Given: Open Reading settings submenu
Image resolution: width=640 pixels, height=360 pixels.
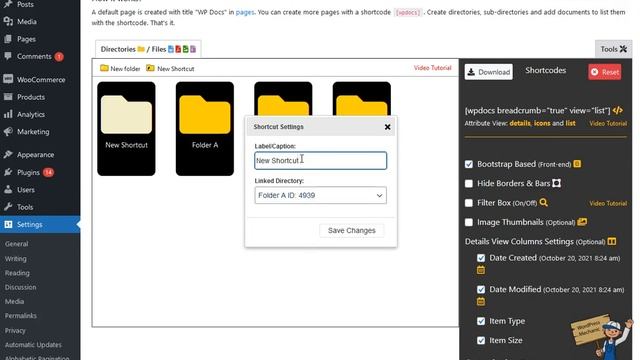Looking at the screenshot, I should (17, 273).
